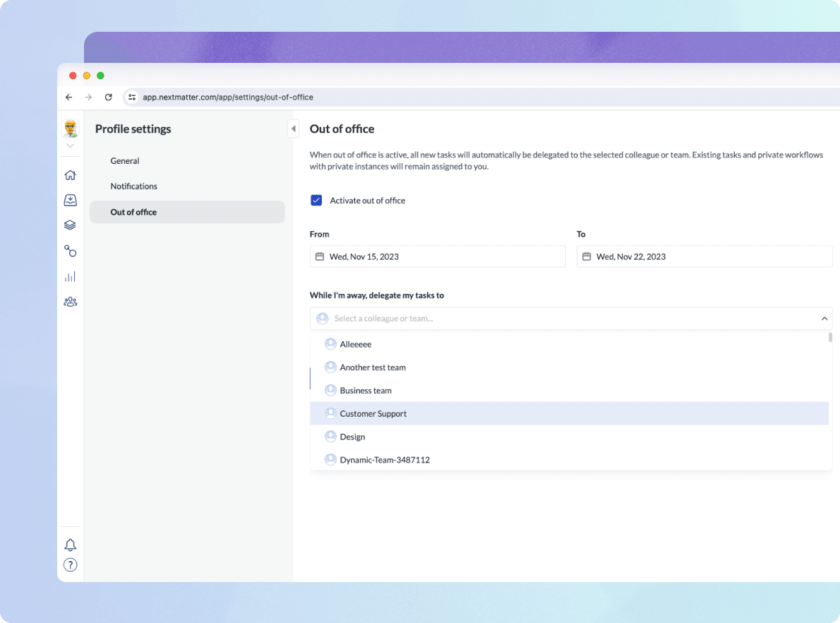Select Business team option
840x623 pixels.
point(570,391)
